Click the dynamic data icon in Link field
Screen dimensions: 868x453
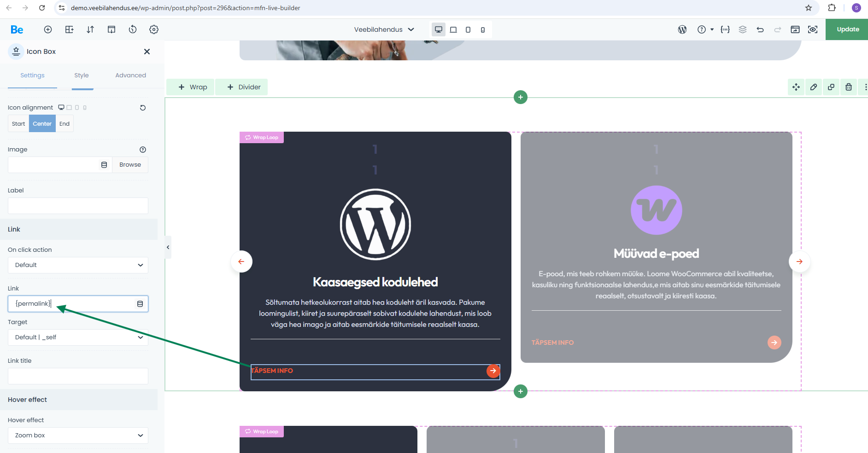140,304
